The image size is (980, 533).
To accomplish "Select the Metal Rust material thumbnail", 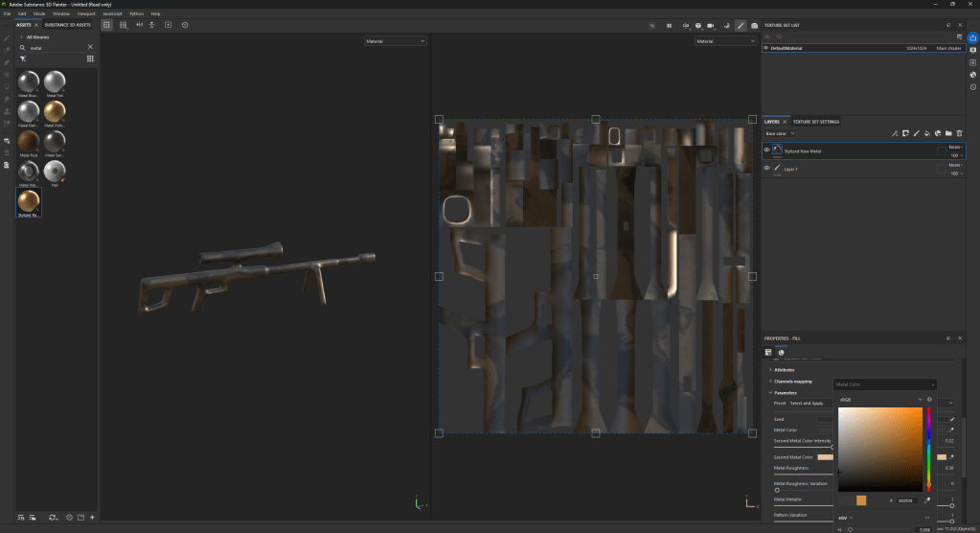I will (28, 143).
